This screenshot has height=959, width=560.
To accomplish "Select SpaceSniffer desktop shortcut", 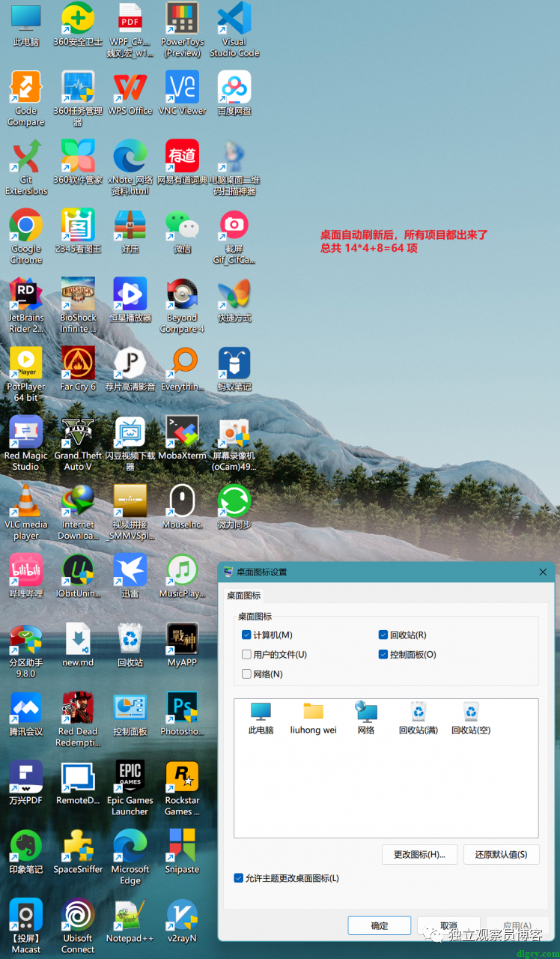I will (x=78, y=852).
